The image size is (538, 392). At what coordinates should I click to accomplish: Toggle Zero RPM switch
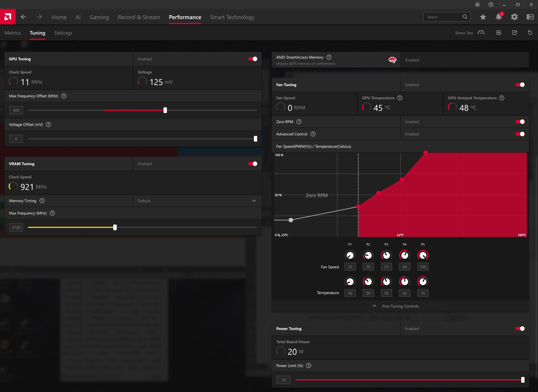tap(520, 122)
